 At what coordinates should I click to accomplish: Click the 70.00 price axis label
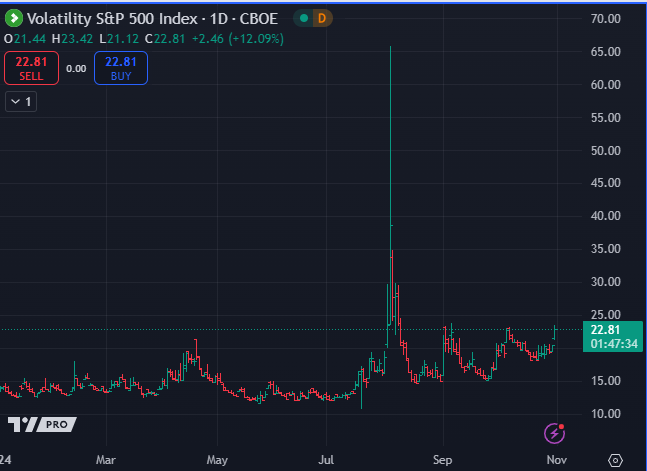pyautogui.click(x=606, y=19)
